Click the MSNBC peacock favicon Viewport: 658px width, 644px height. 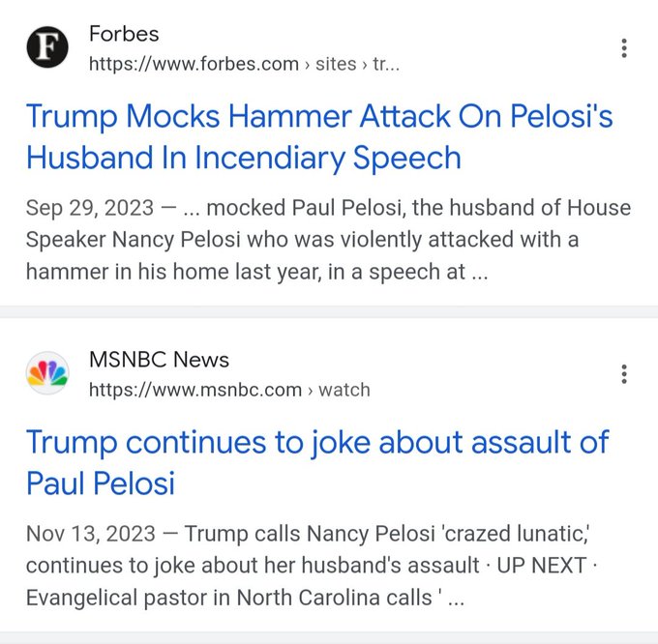[x=47, y=372]
